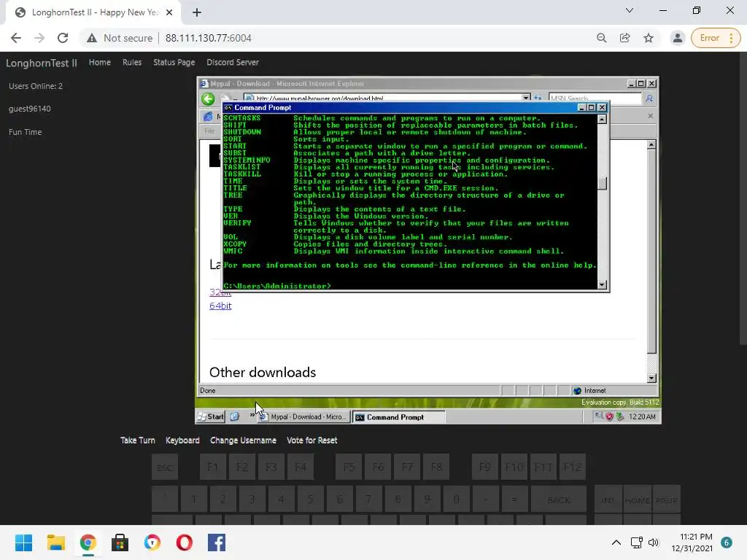Click the IE address field showing mypal-browser.org

(x=382, y=98)
